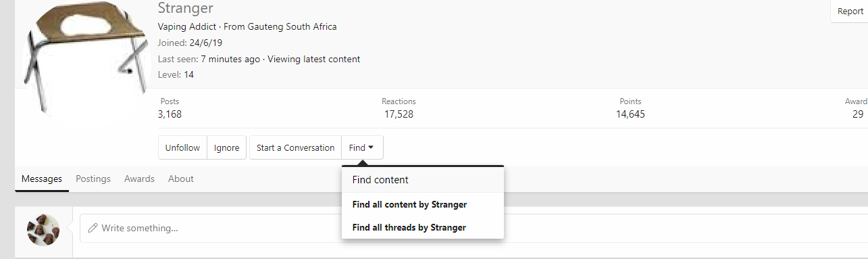Start a Conversation with Stranger

click(295, 147)
